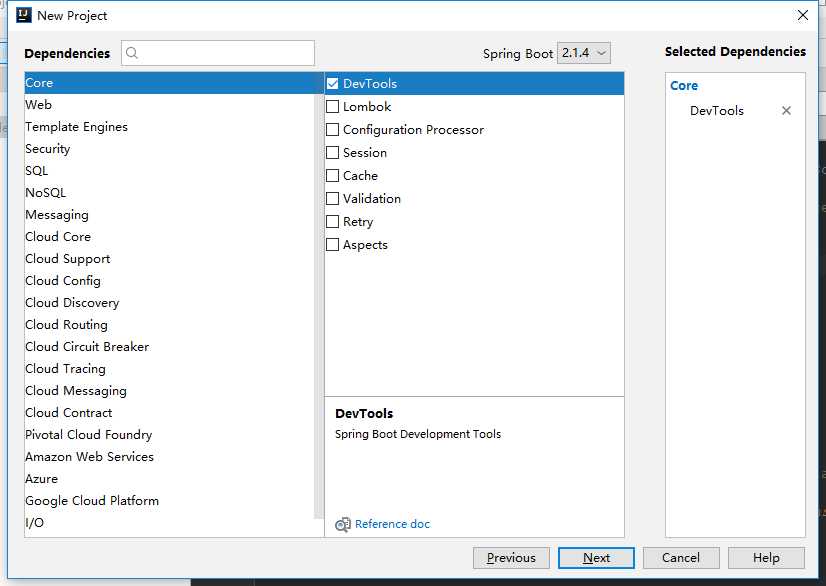Screen dimensions: 826x586
Task: Open the Cloud Contract category
Action: coord(169,413)
